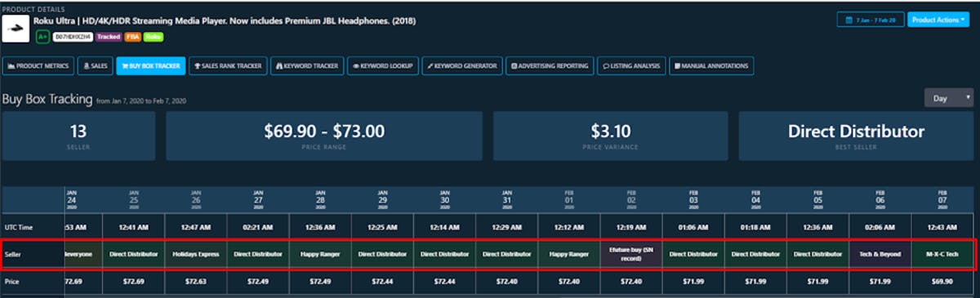Select the Jan 31 date column header
This screenshot has width=980, height=298.
click(x=506, y=200)
